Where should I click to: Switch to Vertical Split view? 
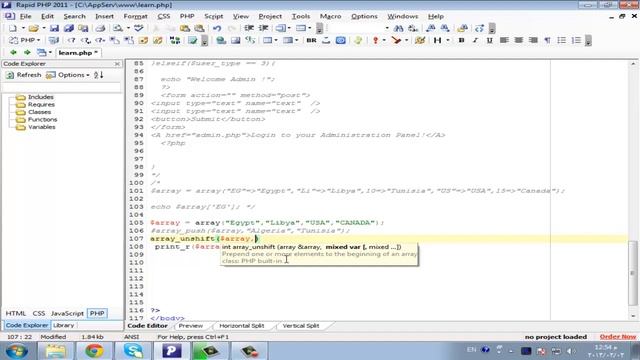301,326
